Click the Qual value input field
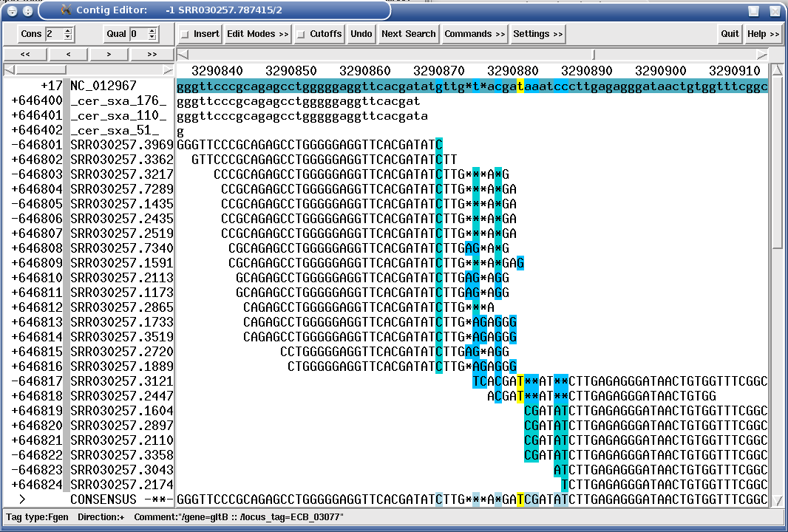This screenshot has width=788, height=532. coord(139,34)
